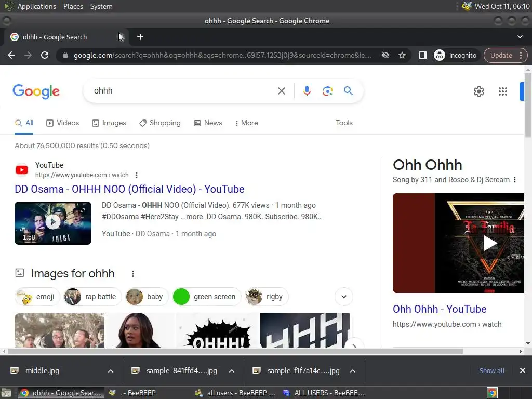The width and height of the screenshot is (532, 399).
Task: Open Ohh Ohhh - YouTube link
Action: point(440,309)
